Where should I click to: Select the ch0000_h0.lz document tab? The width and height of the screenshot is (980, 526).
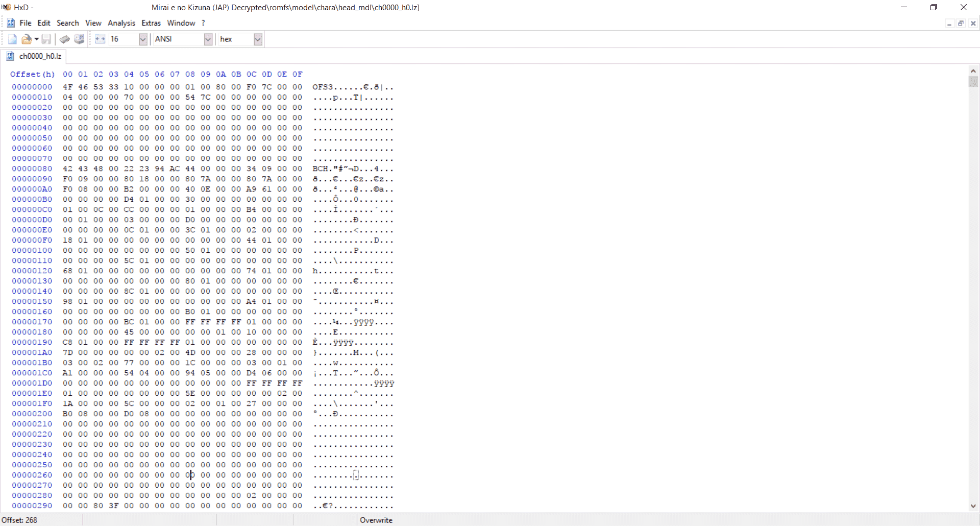[34, 56]
